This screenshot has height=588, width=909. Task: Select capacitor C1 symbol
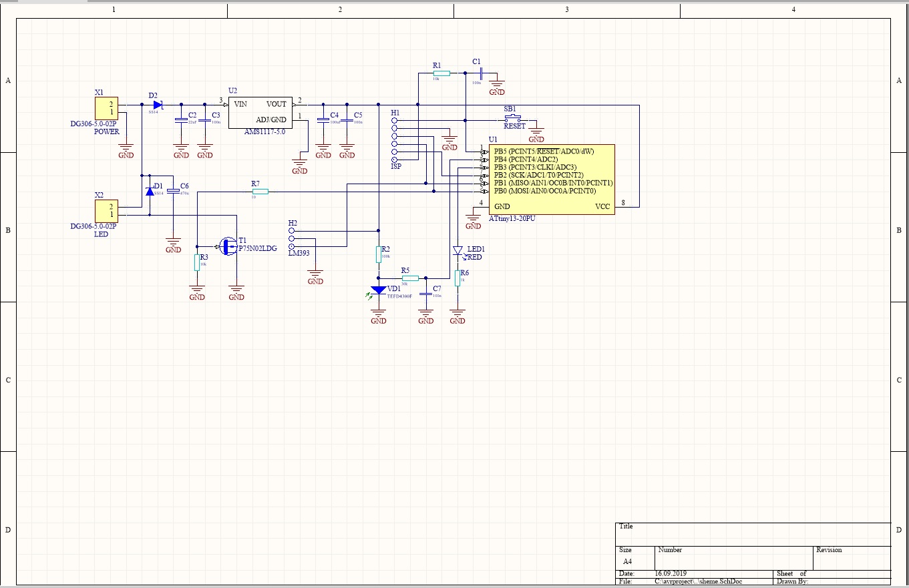[x=480, y=73]
